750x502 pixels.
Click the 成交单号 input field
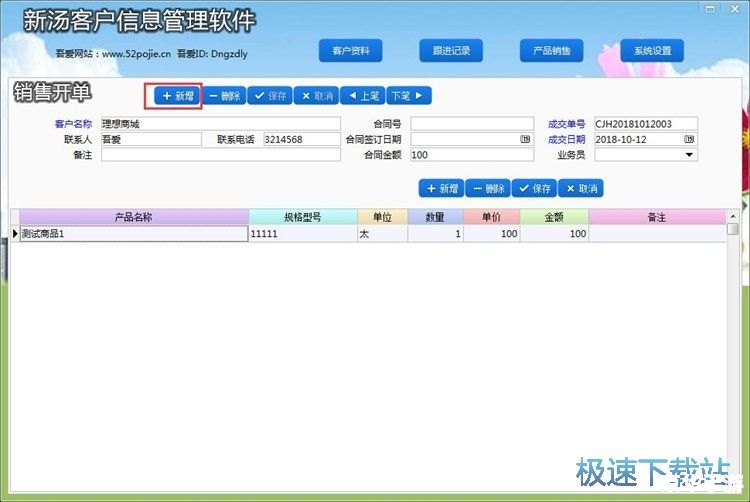pyautogui.click(x=646, y=124)
